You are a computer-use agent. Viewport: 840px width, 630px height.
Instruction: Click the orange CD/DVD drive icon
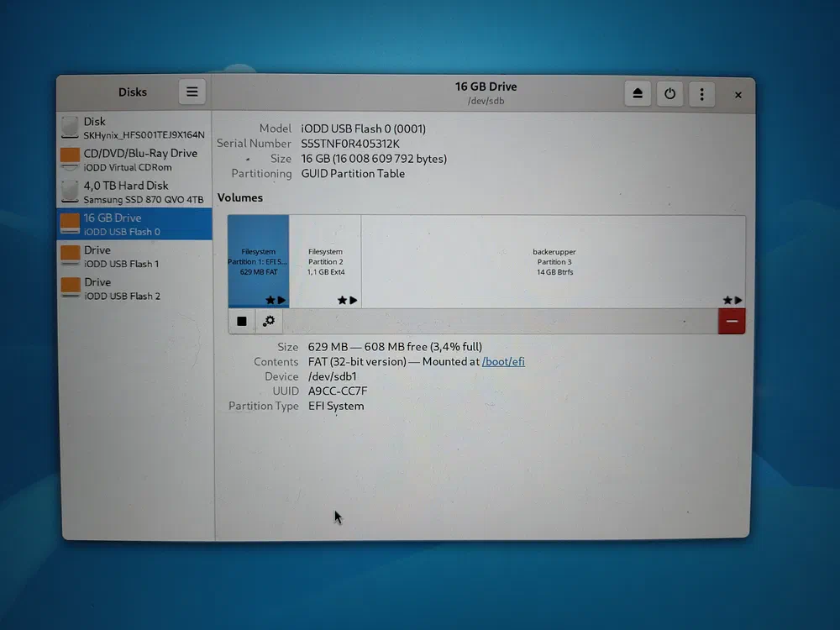coord(70,160)
